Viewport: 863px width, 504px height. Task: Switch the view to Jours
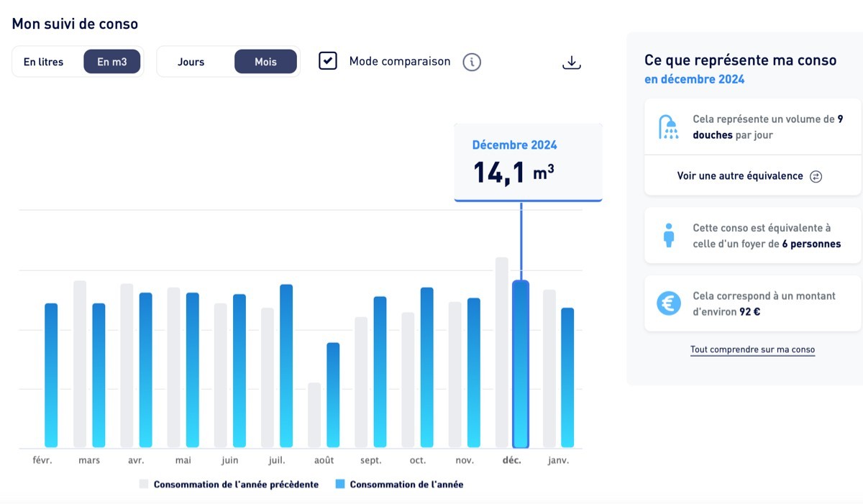pos(191,62)
